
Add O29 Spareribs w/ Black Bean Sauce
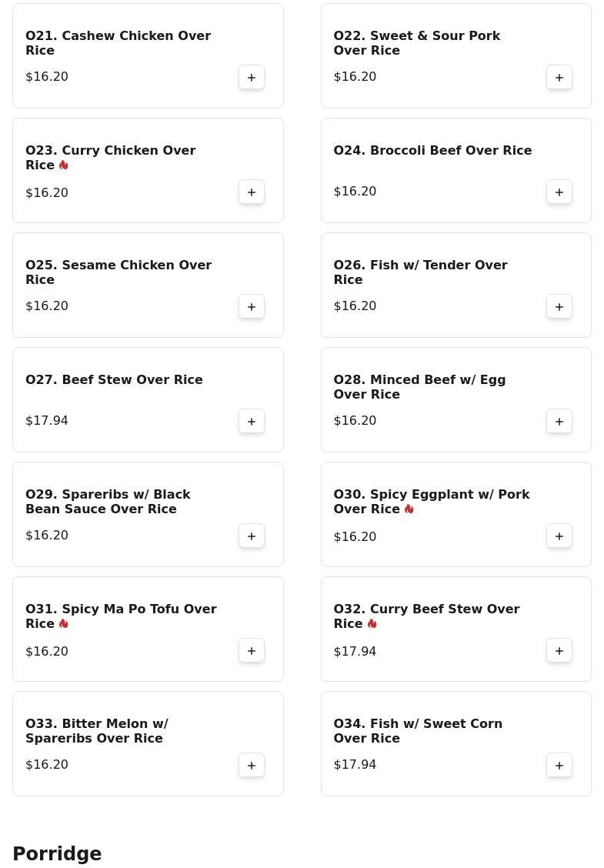tap(252, 536)
